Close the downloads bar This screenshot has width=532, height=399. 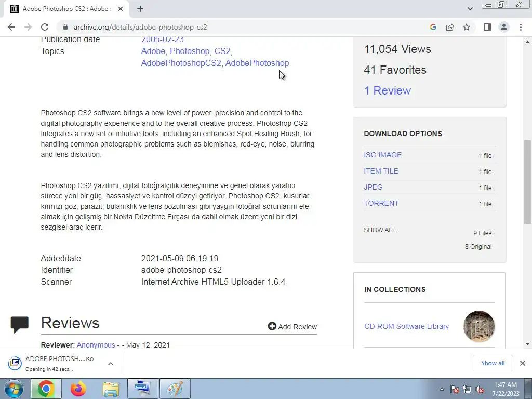coord(523,363)
